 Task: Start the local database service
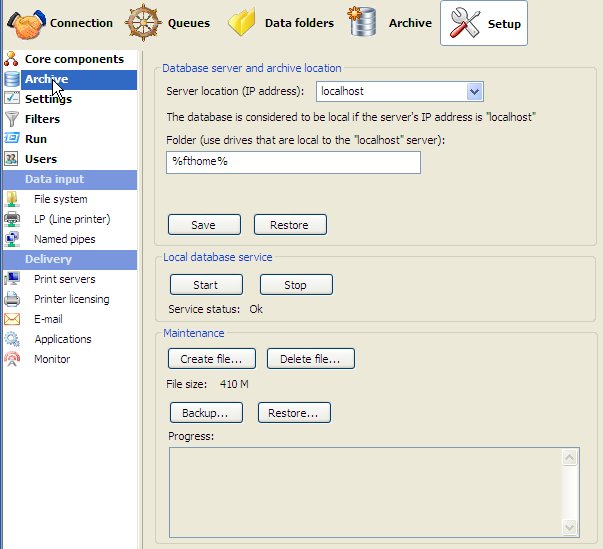pyautogui.click(x=205, y=285)
